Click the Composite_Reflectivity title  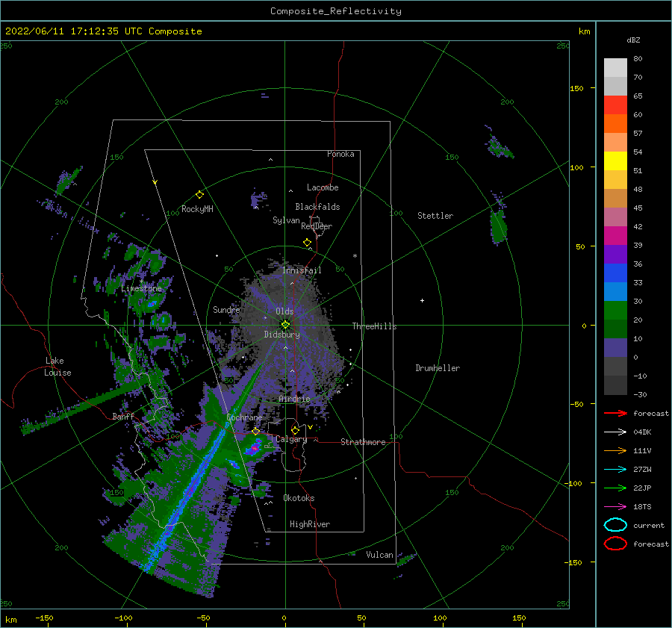tap(336, 11)
